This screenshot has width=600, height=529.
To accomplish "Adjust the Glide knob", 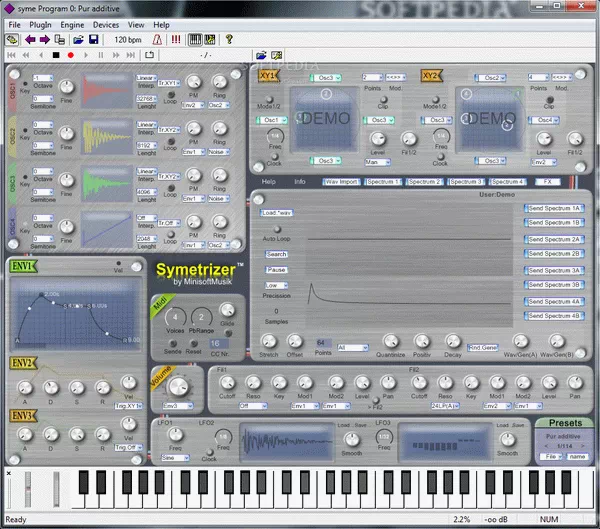I will [227, 310].
